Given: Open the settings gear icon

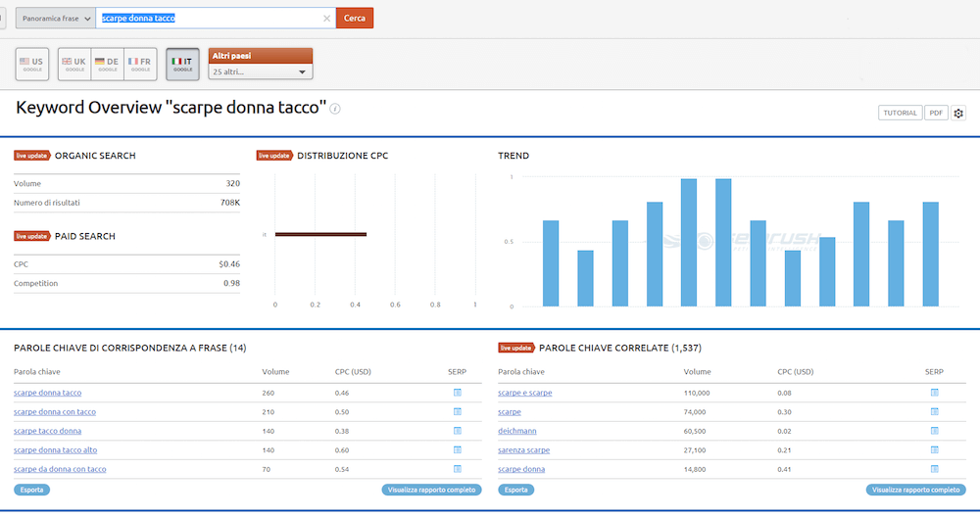Looking at the screenshot, I should [958, 113].
